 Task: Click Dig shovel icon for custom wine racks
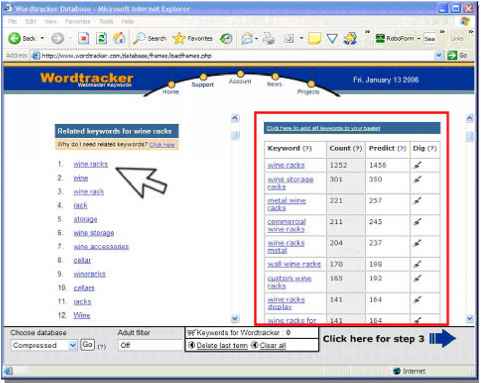[418, 279]
